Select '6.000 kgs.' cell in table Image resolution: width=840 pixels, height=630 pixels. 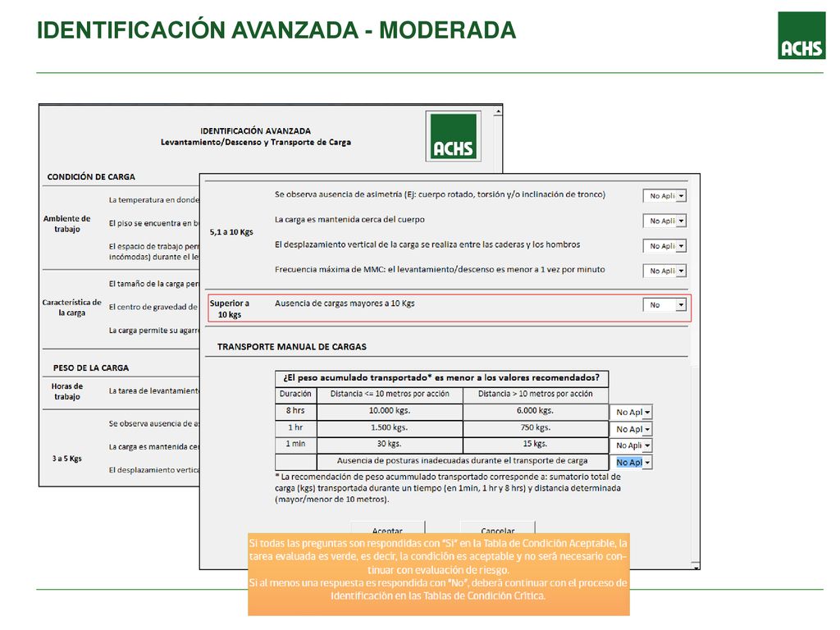(536, 411)
